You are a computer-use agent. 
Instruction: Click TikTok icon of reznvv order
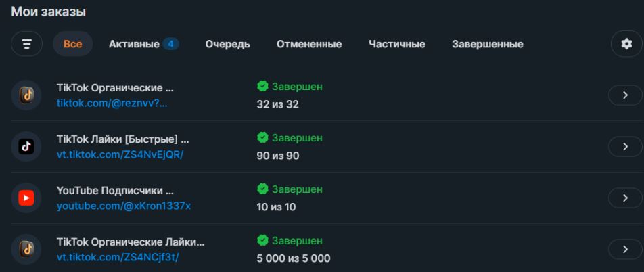click(x=26, y=95)
